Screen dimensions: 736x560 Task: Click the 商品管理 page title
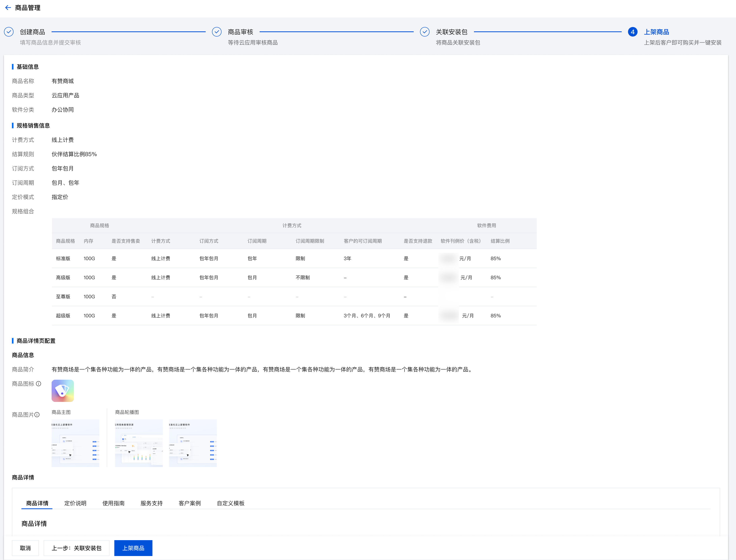tap(28, 8)
